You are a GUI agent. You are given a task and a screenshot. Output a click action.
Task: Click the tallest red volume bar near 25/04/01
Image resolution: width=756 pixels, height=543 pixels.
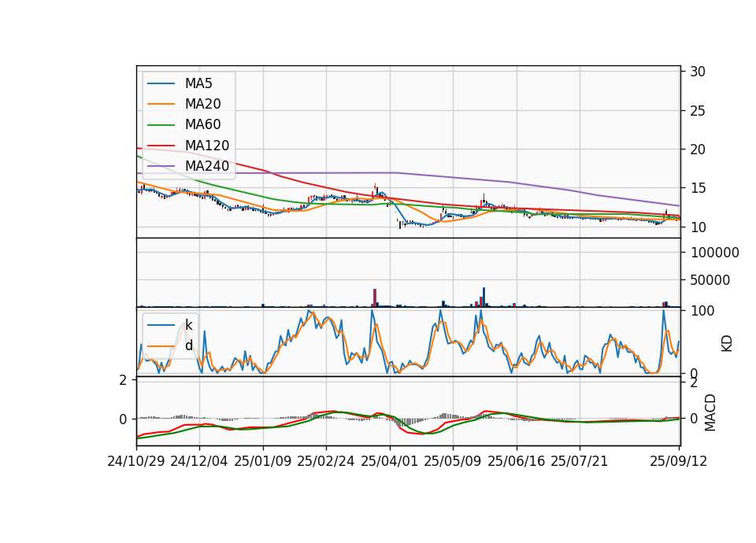pyautogui.click(x=375, y=297)
